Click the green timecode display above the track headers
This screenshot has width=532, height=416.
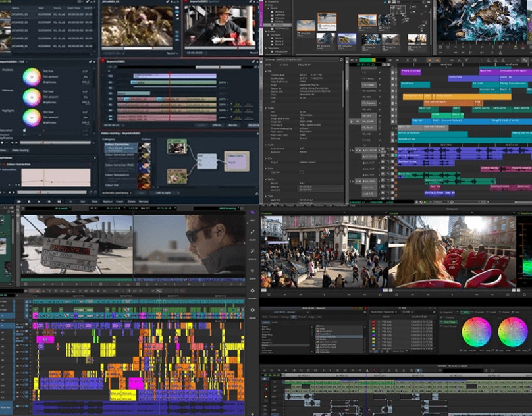tap(365, 64)
